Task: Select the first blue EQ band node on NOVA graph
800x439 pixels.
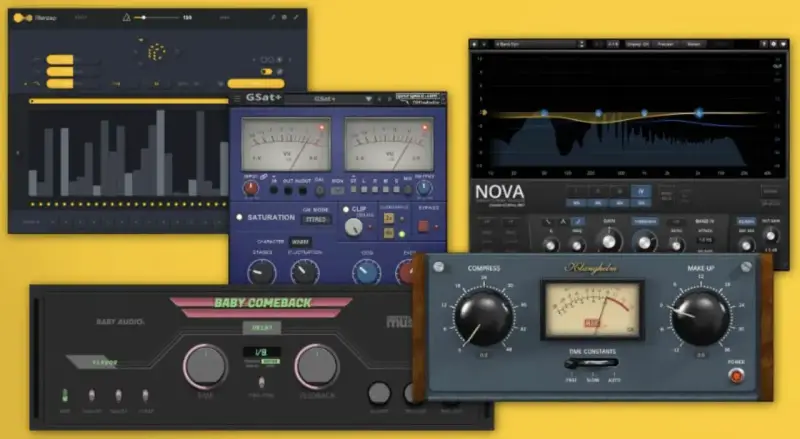Action: (544, 113)
